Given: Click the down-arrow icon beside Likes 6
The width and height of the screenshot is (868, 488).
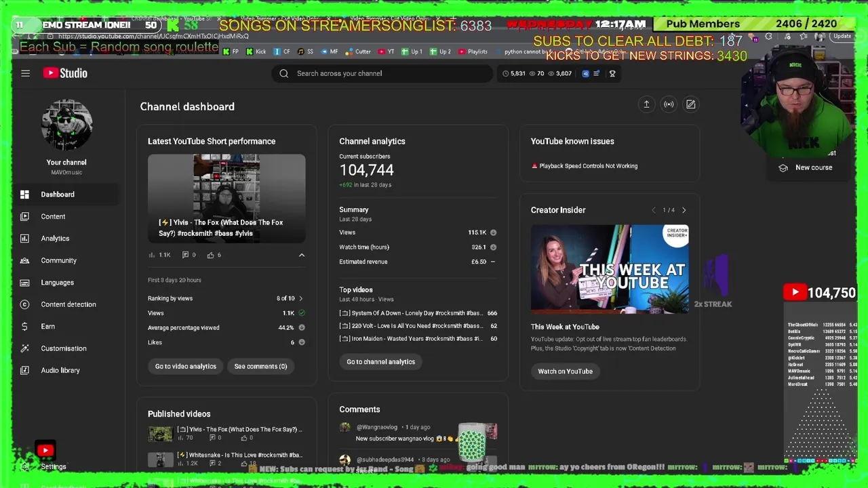Looking at the screenshot, I should 302,342.
